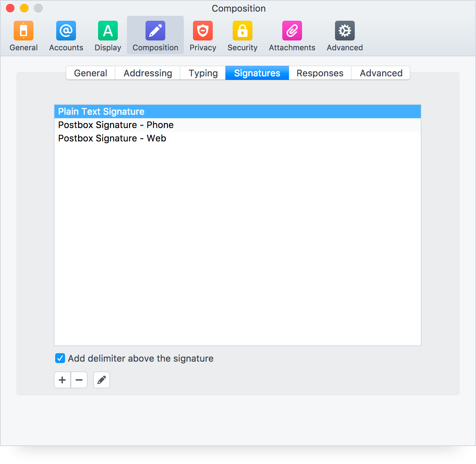Remove selected signature with minus button
The height and width of the screenshot is (464, 476).
point(79,380)
